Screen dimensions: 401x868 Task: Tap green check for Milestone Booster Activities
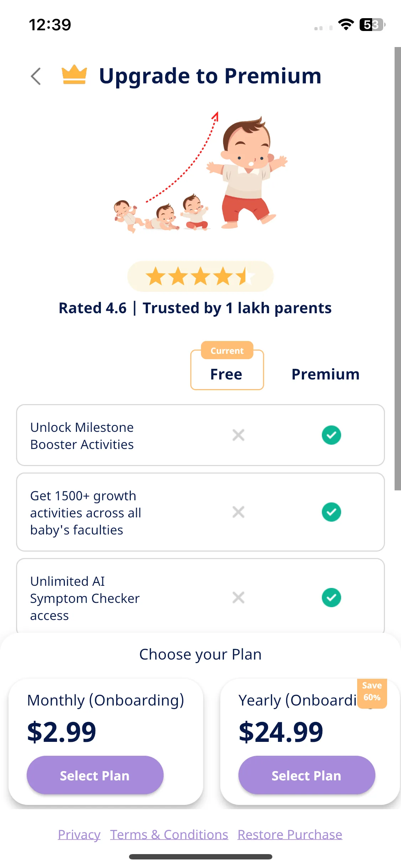pos(331,435)
